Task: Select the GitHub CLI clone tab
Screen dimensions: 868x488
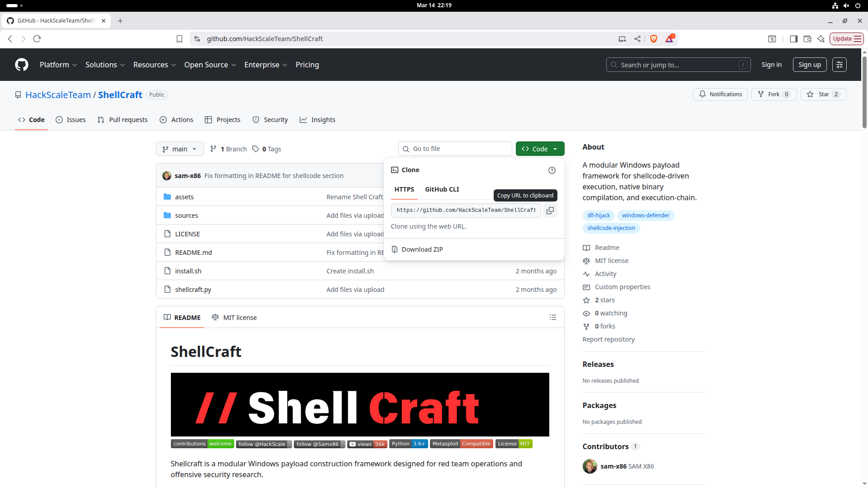Action: 442,189
